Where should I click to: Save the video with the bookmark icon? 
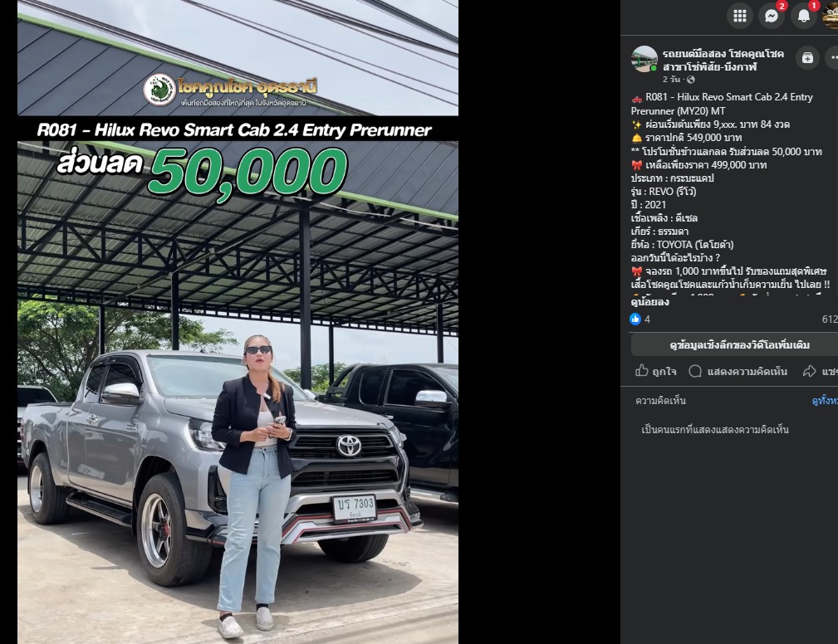pyautogui.click(x=807, y=57)
